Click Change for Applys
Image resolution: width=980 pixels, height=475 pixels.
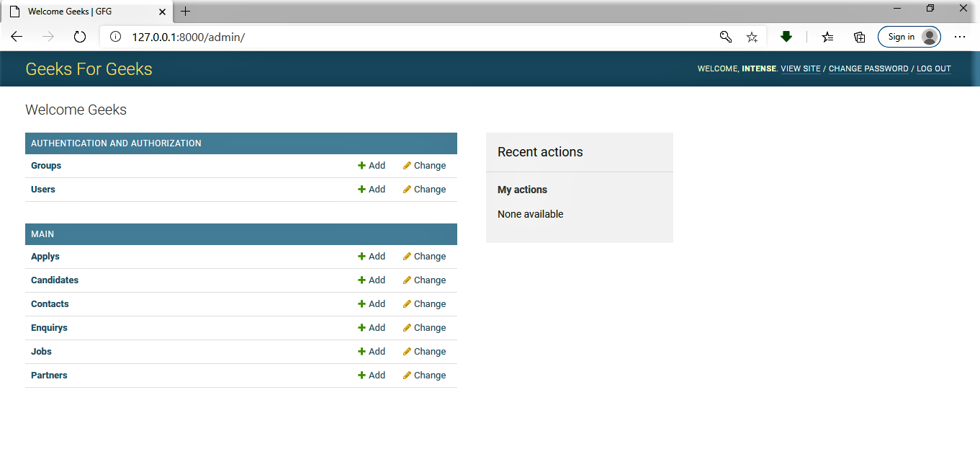pyautogui.click(x=425, y=257)
